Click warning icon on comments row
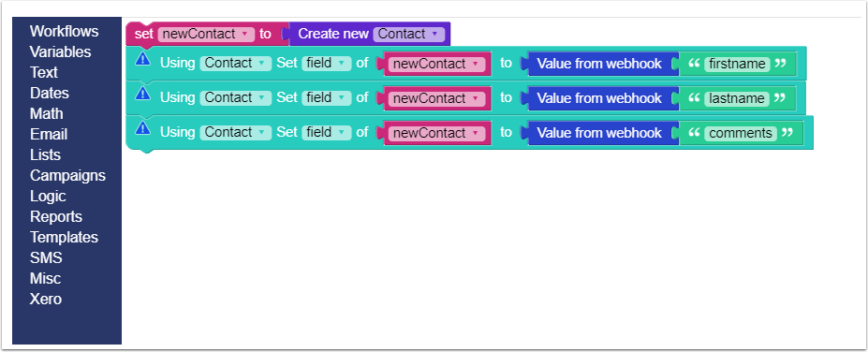 [x=143, y=128]
